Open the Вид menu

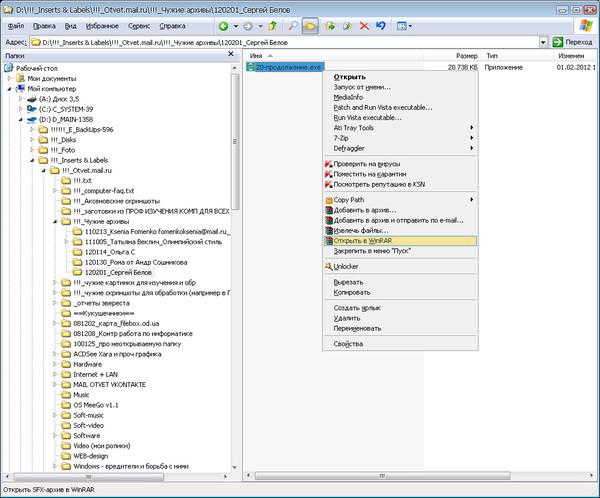(x=70, y=26)
